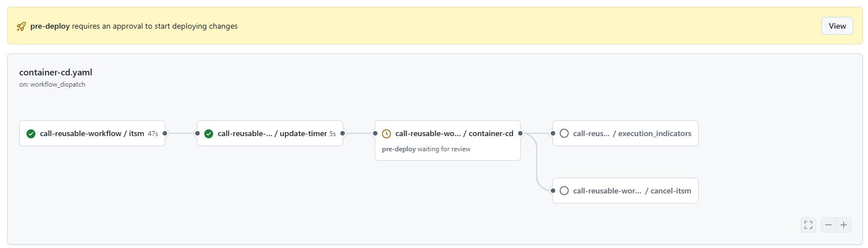Select the cancel-itsm job label

(x=632, y=191)
